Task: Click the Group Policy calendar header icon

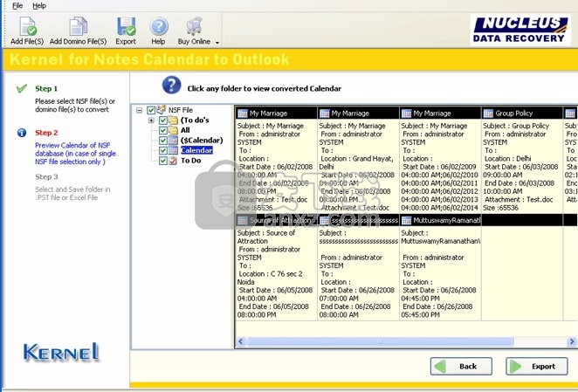Action: click(488, 113)
